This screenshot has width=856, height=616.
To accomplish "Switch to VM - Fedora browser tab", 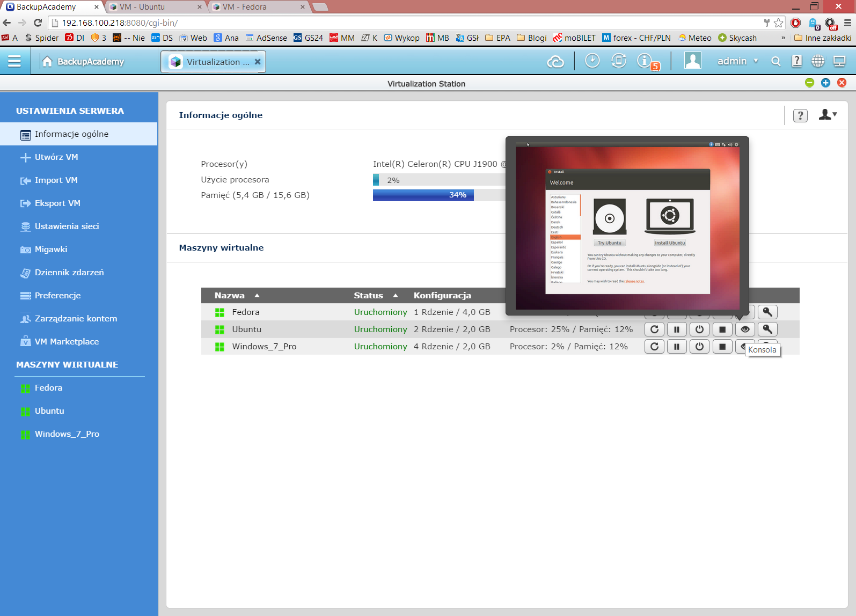I will (258, 7).
